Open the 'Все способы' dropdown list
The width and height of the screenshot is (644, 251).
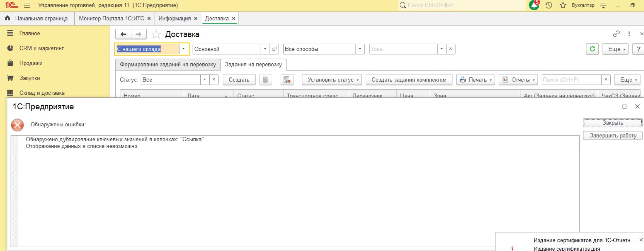360,49
